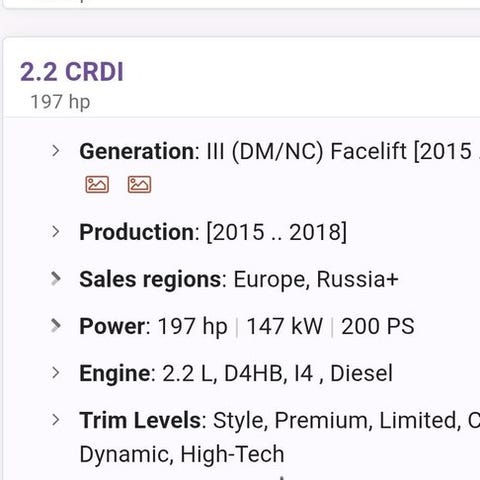
Task: Click the bold Trim Levels label
Action: [x=140, y=420]
